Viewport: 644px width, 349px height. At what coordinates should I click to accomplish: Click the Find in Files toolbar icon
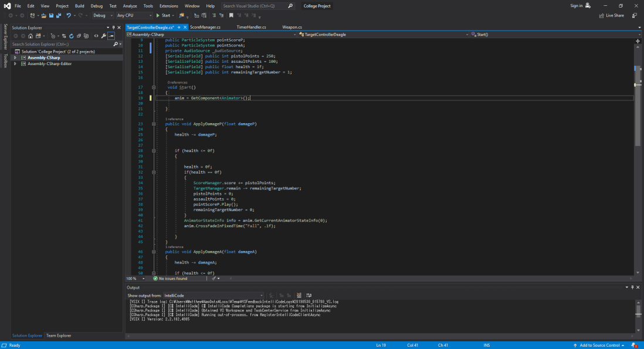click(182, 16)
